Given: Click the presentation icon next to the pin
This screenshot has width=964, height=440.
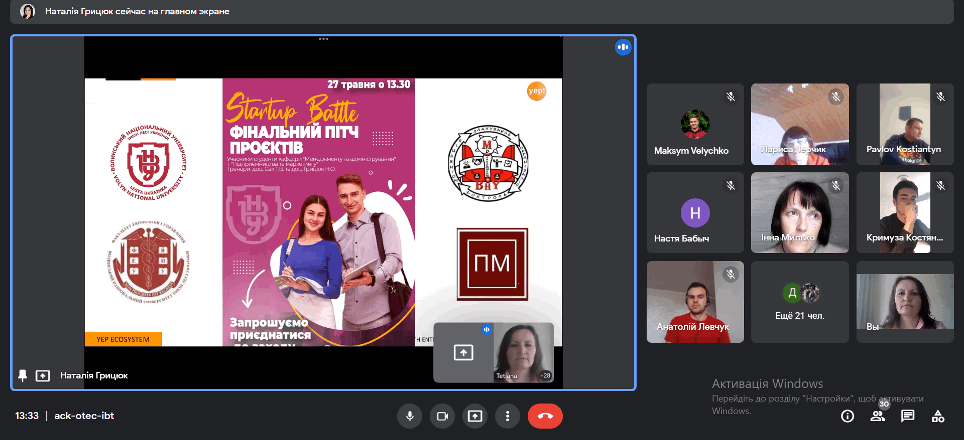Looking at the screenshot, I should tap(42, 376).
